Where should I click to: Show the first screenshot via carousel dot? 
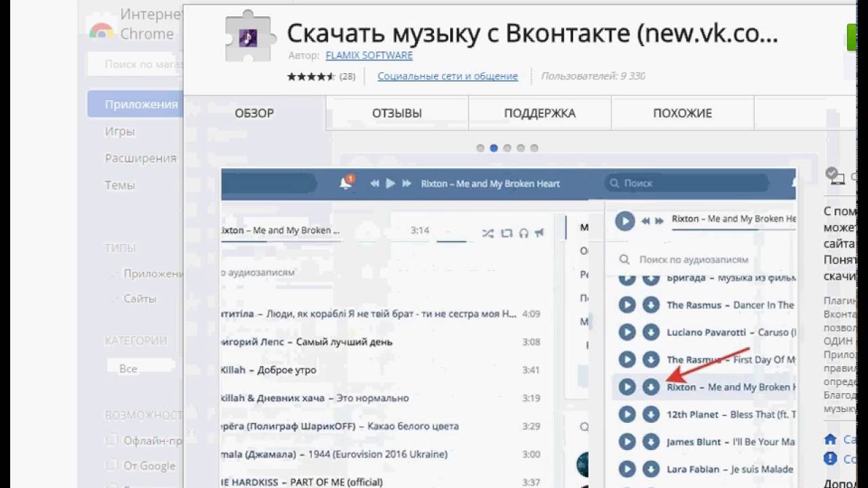coord(480,148)
